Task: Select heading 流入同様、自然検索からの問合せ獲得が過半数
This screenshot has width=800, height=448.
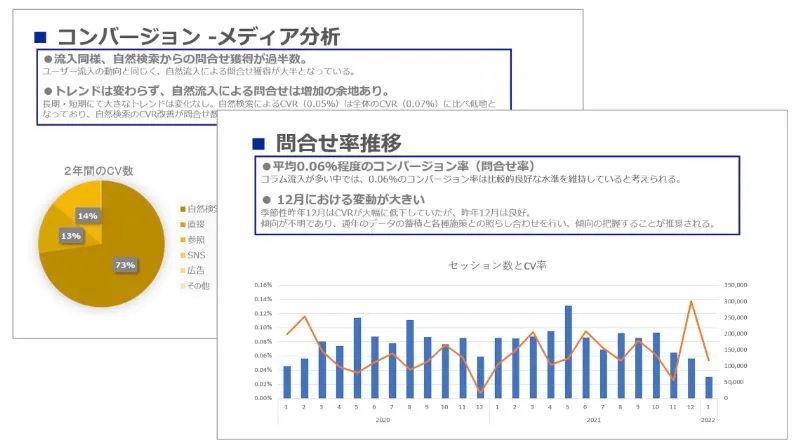Action: click(176, 59)
